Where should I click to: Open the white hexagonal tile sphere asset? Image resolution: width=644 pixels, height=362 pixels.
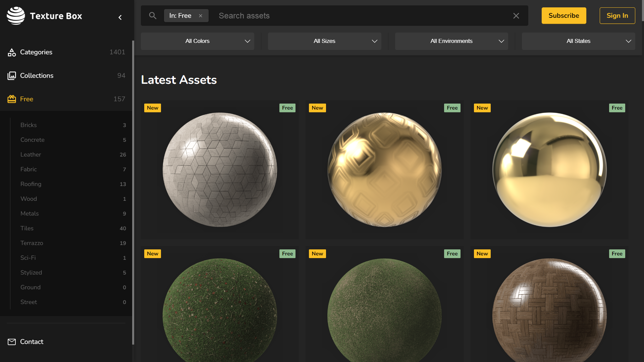tap(220, 170)
